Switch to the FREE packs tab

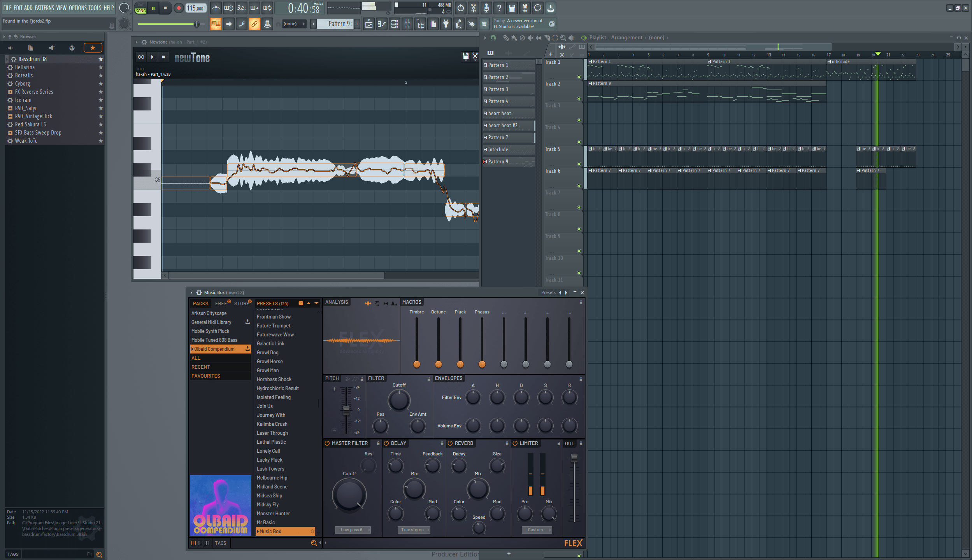pyautogui.click(x=221, y=303)
